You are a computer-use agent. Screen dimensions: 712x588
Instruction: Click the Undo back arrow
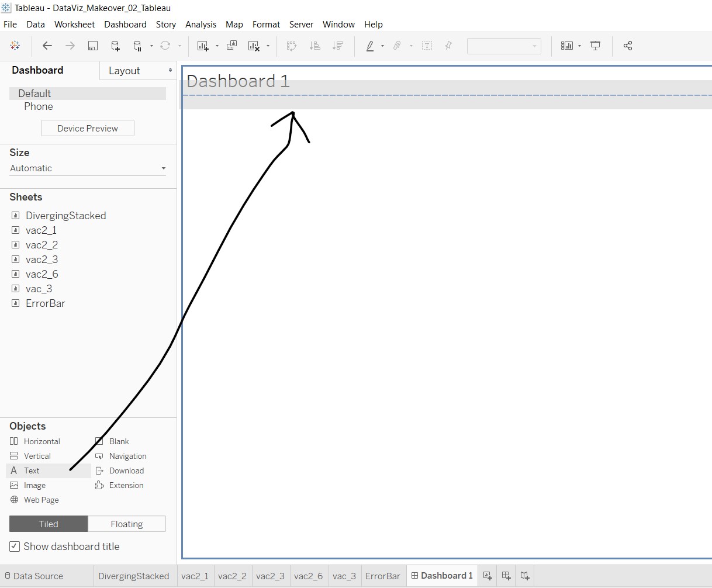[x=47, y=46]
